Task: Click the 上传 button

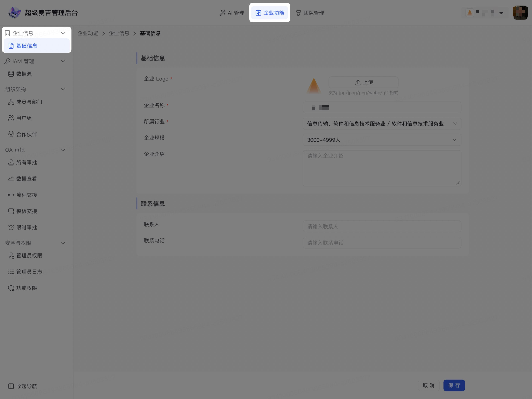Action: tap(363, 82)
